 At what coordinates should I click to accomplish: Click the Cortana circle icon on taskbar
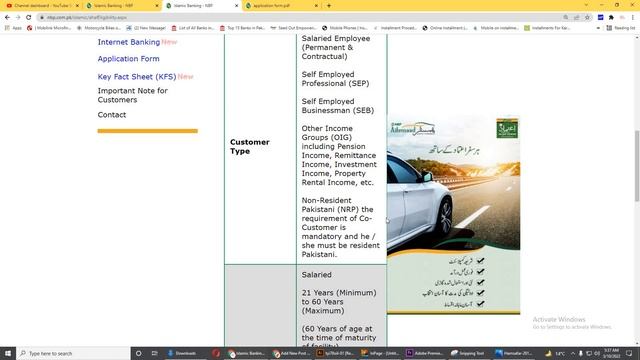click(139, 353)
